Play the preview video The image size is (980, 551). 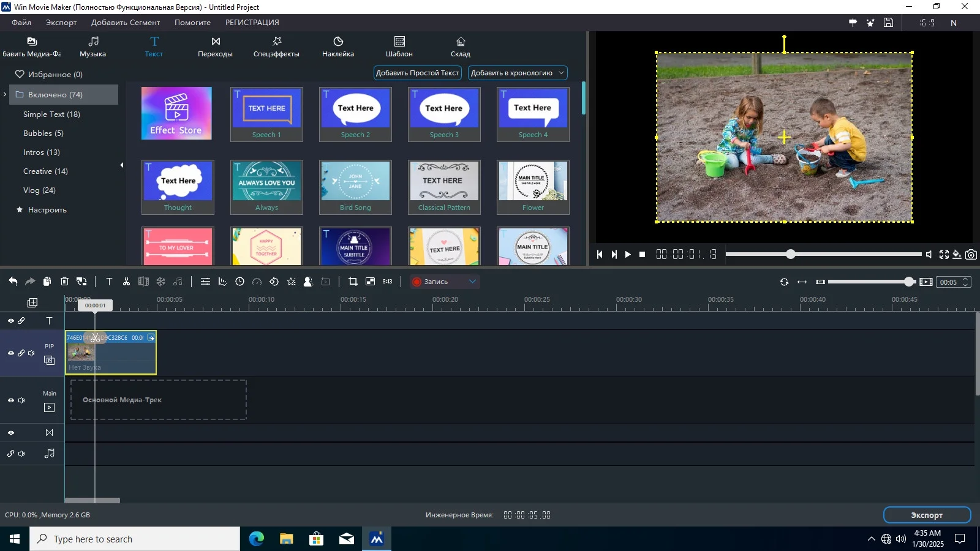pos(628,255)
